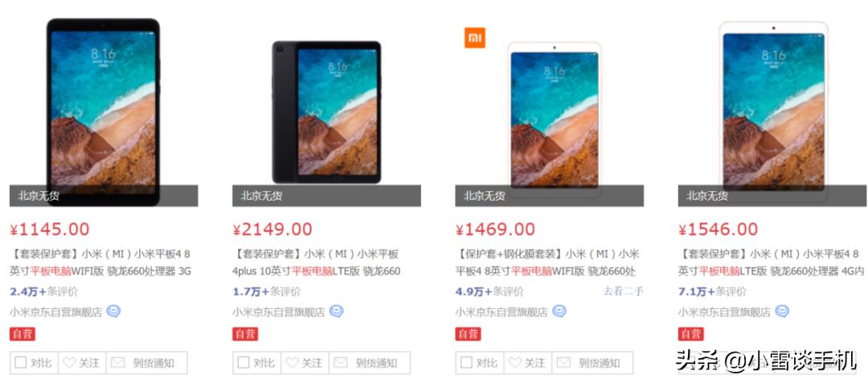Click heart 关注 on ¥2149.00 product

point(305,363)
